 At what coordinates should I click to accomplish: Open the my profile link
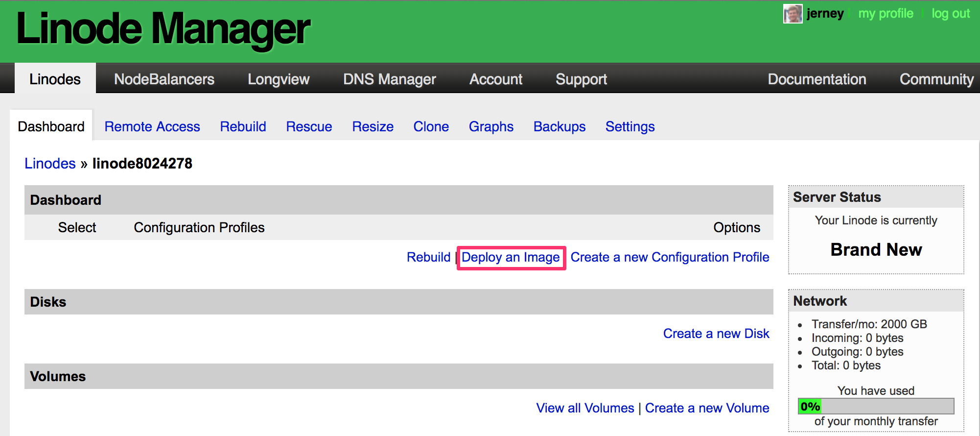886,14
